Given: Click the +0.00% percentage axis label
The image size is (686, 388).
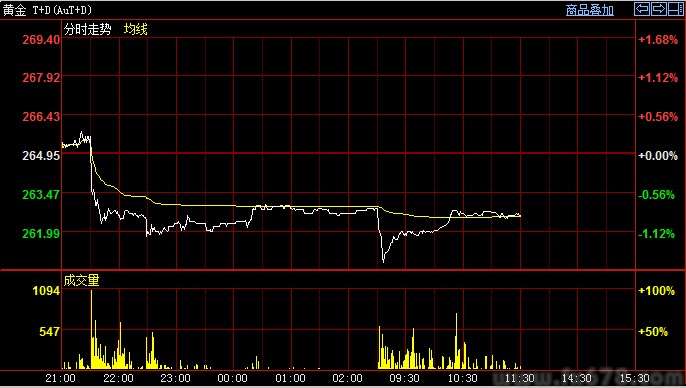Looking at the screenshot, I should [x=658, y=155].
